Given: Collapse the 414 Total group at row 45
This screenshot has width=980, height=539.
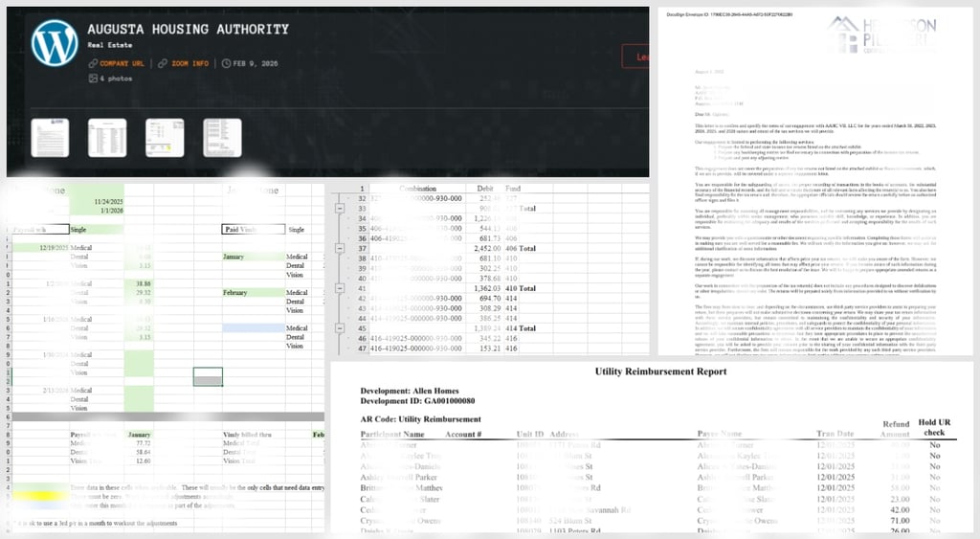Looking at the screenshot, I should point(340,328).
